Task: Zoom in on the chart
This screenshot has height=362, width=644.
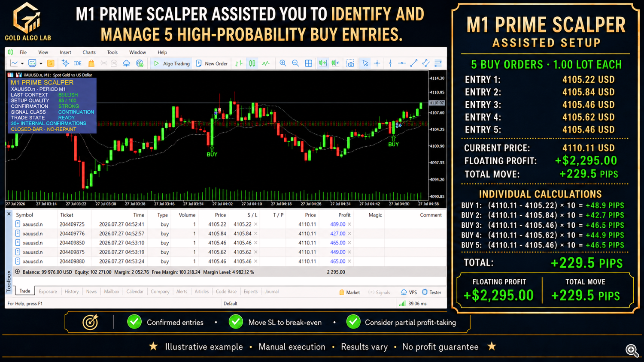Action: (x=283, y=63)
